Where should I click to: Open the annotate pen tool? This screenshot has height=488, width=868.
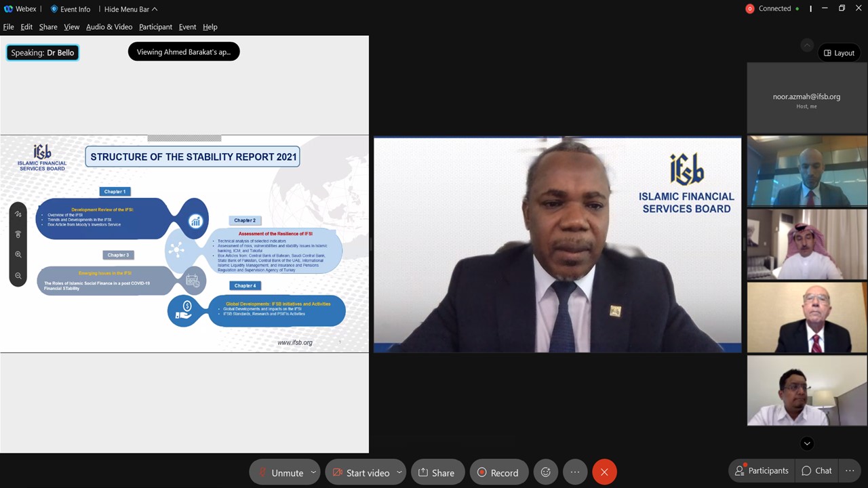(x=18, y=213)
